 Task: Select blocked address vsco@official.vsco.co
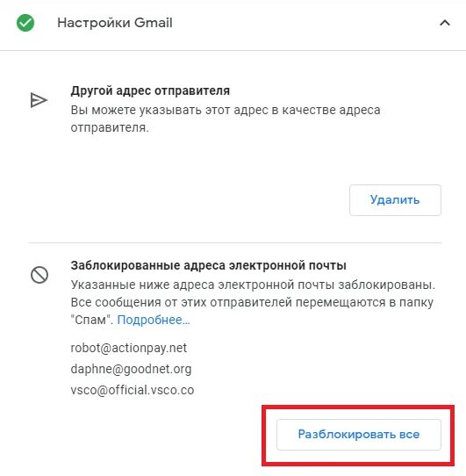tap(133, 390)
